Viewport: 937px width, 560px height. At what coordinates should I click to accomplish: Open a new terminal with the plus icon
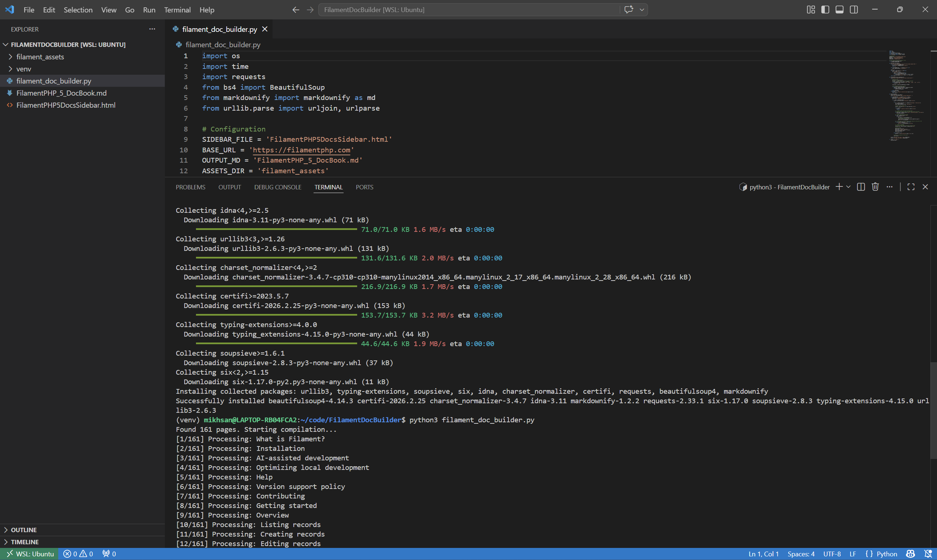pyautogui.click(x=838, y=187)
